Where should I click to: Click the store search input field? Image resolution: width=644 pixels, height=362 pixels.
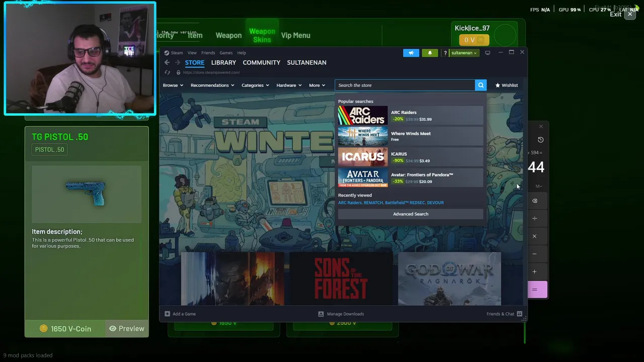click(x=406, y=85)
